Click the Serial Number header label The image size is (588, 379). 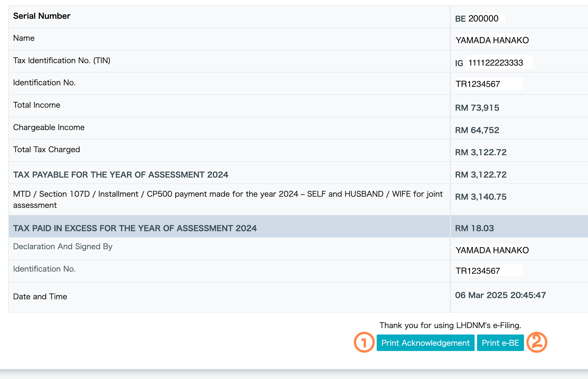(x=42, y=16)
